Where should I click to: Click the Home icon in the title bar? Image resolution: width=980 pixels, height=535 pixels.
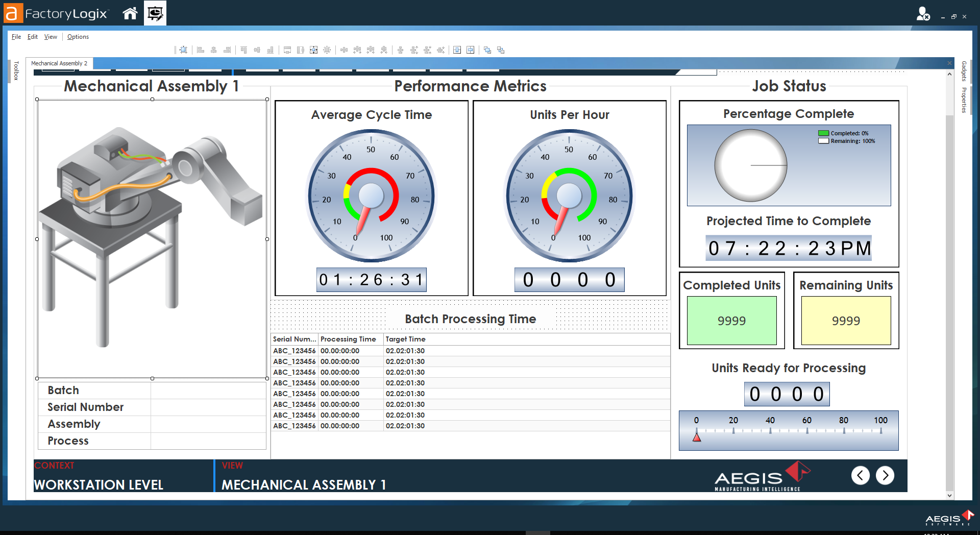pos(130,13)
